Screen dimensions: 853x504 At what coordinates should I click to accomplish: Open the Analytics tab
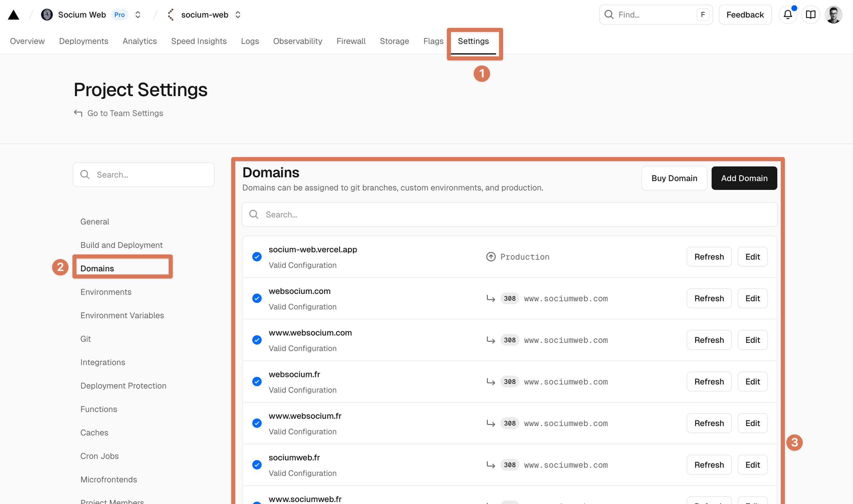[x=140, y=41]
